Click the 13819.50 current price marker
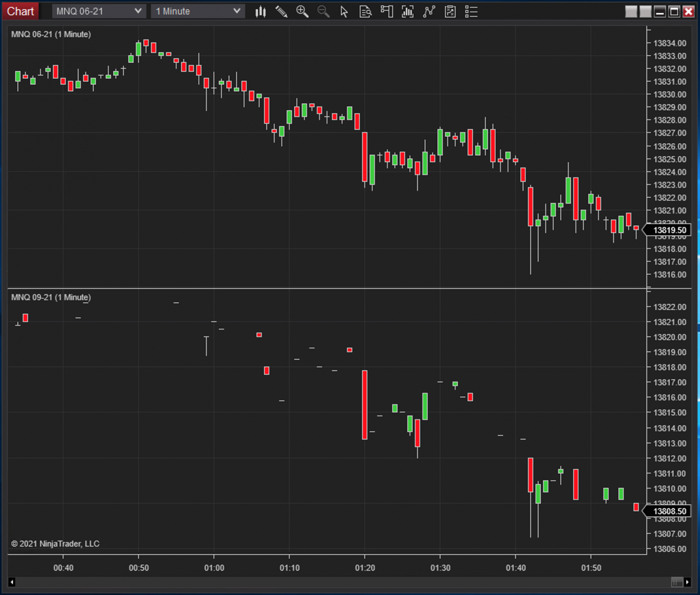The image size is (700, 595). [667, 230]
